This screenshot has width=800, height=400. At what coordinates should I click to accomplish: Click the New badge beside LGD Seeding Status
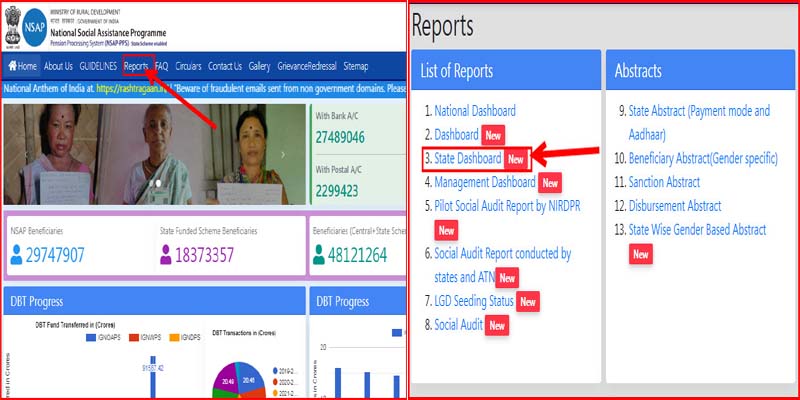pyautogui.click(x=528, y=302)
